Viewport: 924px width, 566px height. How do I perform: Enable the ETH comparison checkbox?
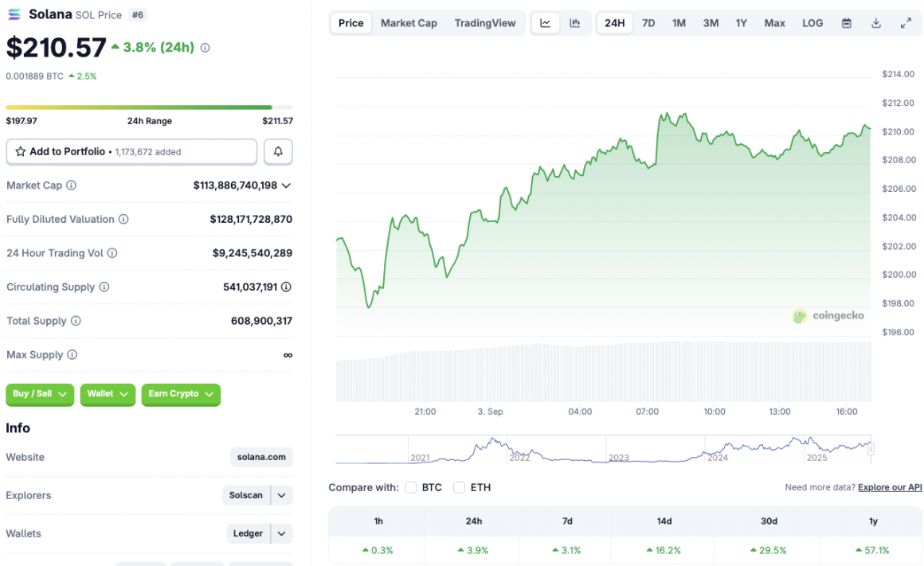459,487
